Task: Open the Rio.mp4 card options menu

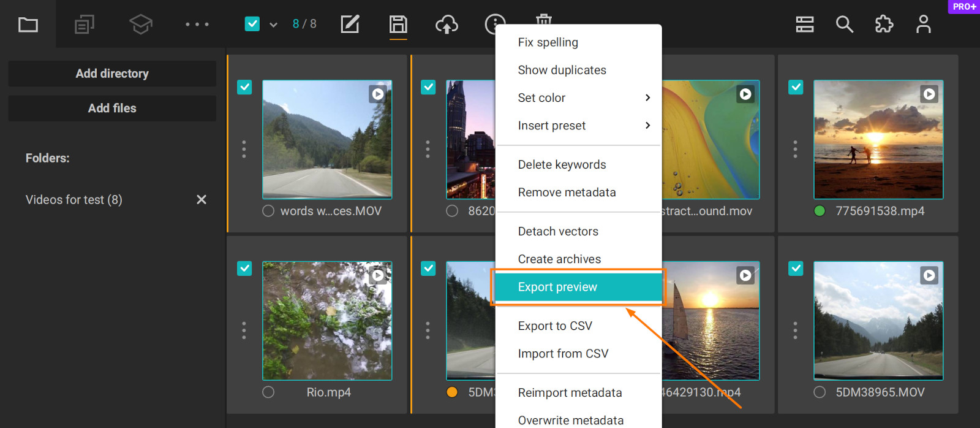Action: [x=244, y=331]
